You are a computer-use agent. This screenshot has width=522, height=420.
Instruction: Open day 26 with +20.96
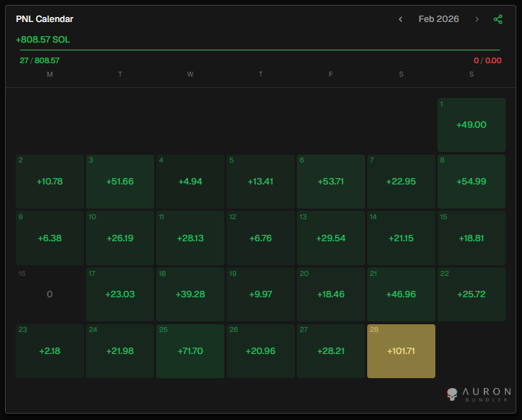pyautogui.click(x=261, y=351)
